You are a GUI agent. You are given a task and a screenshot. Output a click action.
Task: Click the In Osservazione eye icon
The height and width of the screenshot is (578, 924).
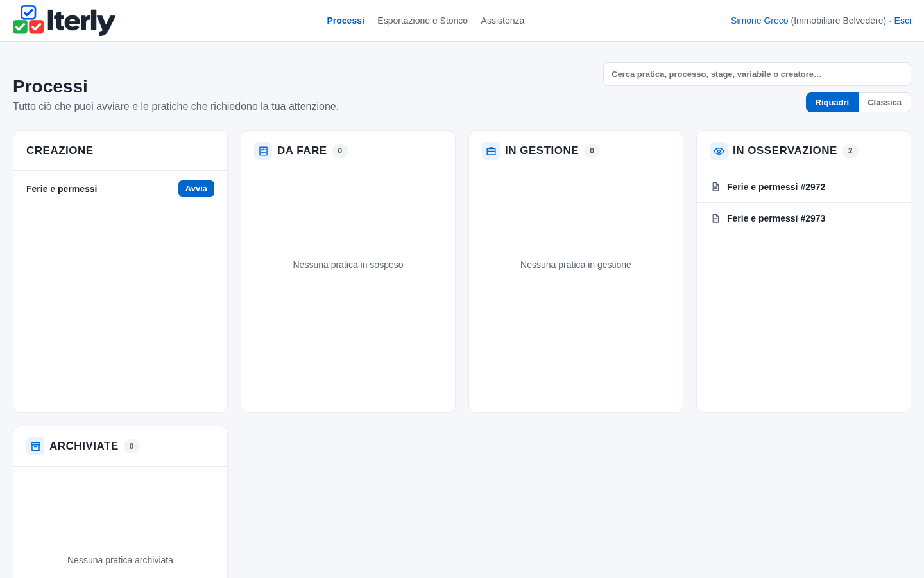pyautogui.click(x=719, y=151)
